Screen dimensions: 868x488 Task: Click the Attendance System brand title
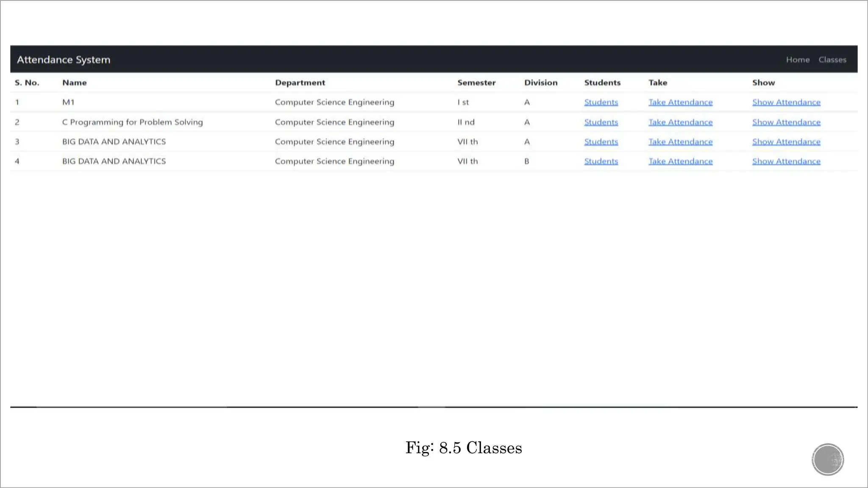point(64,60)
